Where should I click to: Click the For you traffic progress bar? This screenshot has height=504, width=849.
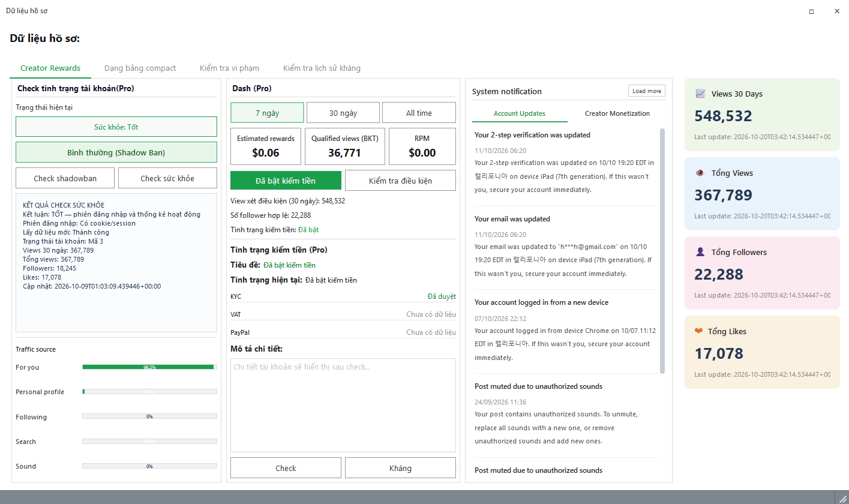click(149, 367)
